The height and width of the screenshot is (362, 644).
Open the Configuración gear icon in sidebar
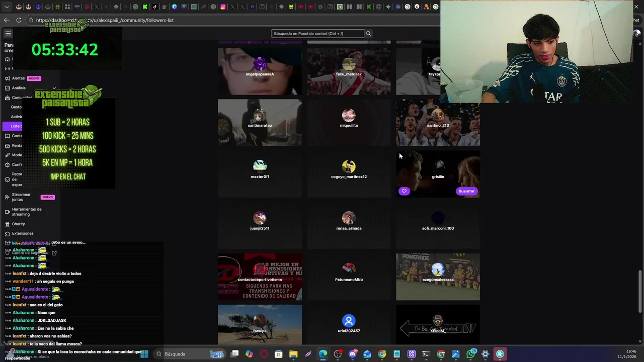[x=7, y=164]
